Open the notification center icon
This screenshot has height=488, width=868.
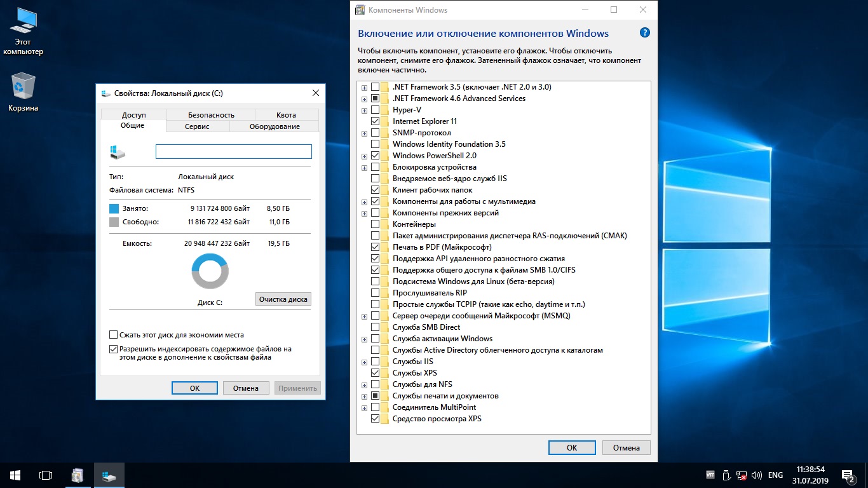pos(847,475)
